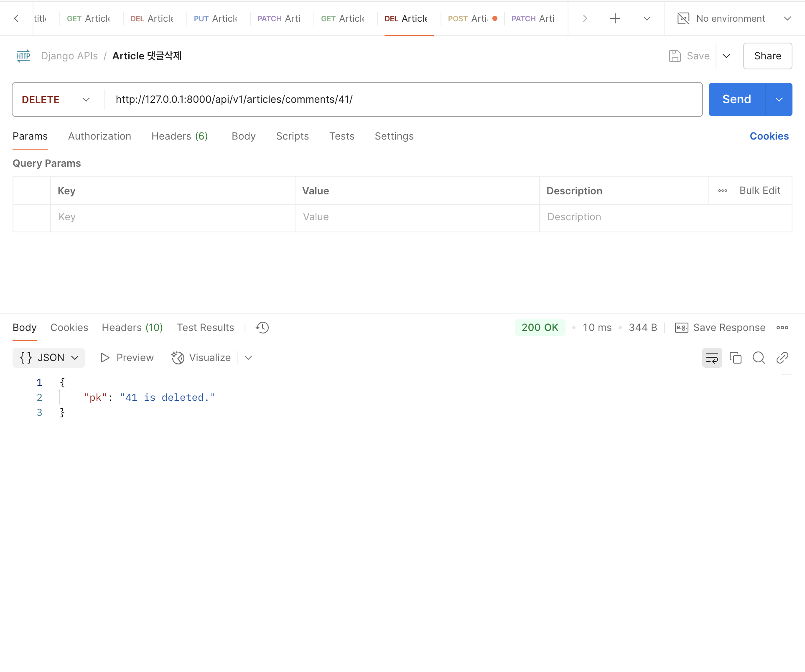Click Save Response

click(720, 328)
